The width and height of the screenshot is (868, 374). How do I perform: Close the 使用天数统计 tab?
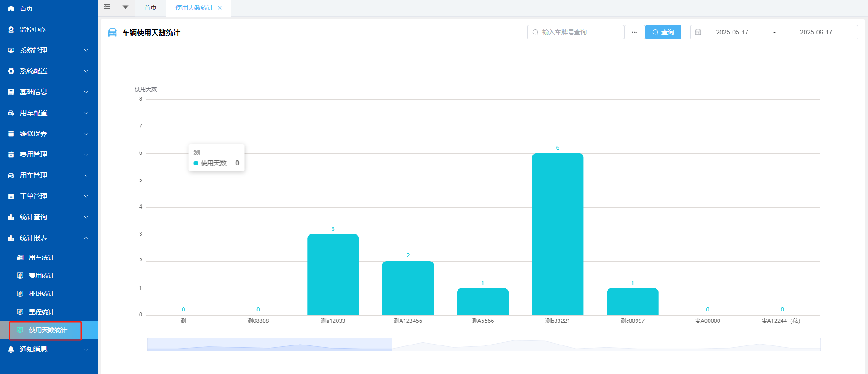tap(220, 8)
